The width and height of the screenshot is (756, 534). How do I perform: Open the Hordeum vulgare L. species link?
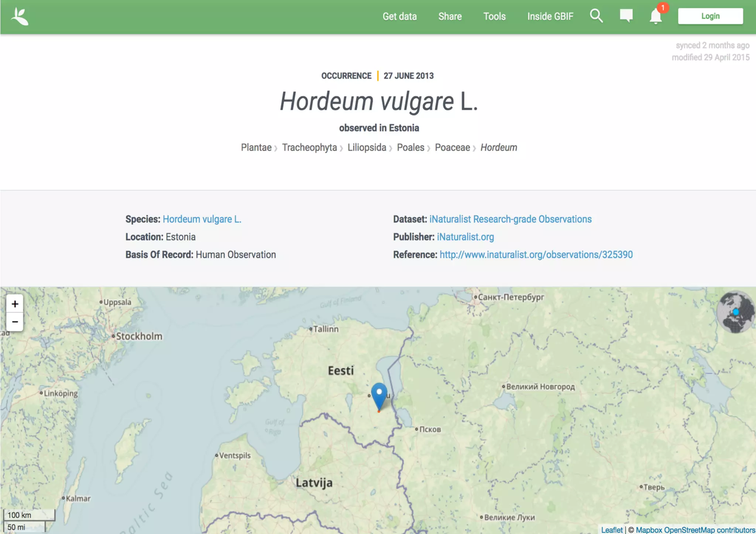[x=202, y=219]
